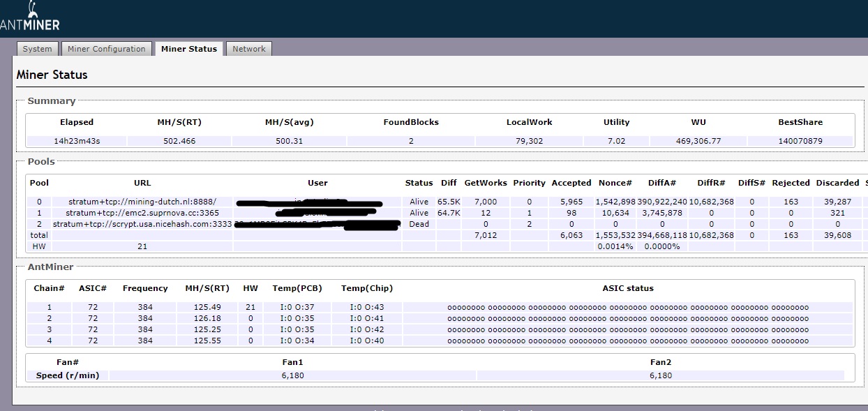Image resolution: width=868 pixels, height=411 pixels.
Task: Click the mining-dutch.nl pool URL
Action: [x=142, y=202]
